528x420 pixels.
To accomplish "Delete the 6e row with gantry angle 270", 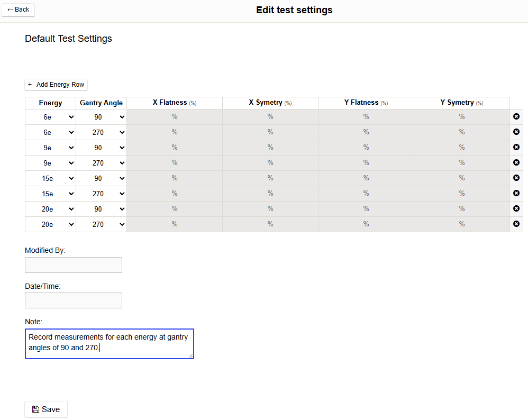I will (516, 132).
